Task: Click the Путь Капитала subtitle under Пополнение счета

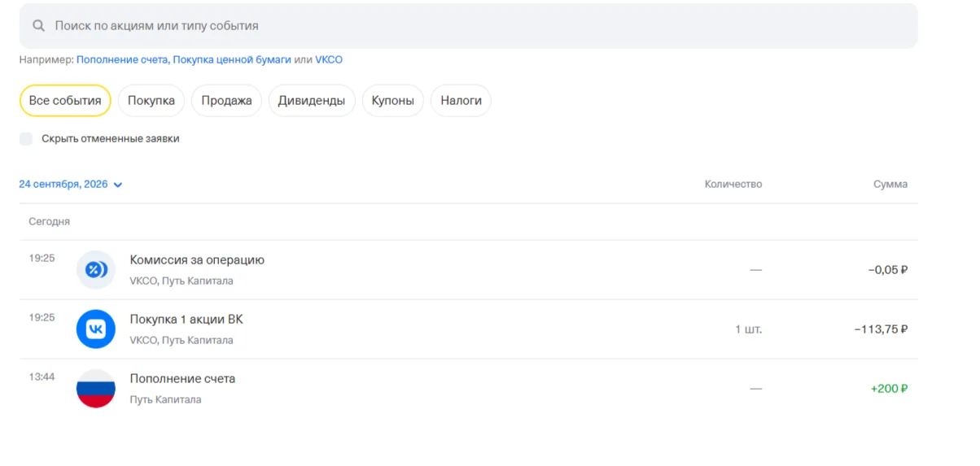Action: [x=165, y=400]
